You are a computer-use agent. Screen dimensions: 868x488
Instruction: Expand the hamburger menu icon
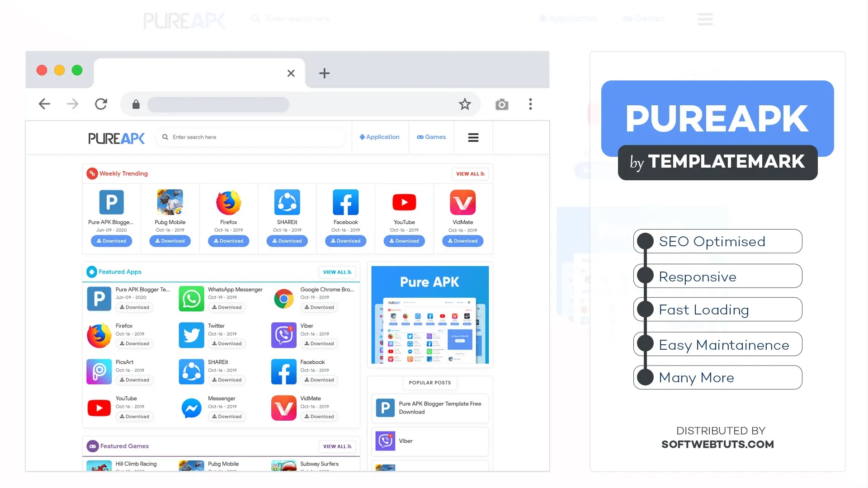tap(473, 137)
